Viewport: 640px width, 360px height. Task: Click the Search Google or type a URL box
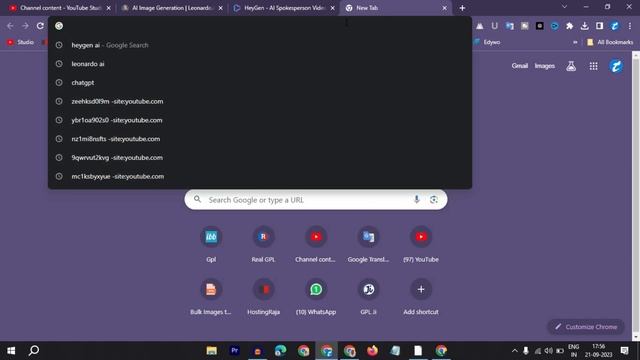[316, 200]
